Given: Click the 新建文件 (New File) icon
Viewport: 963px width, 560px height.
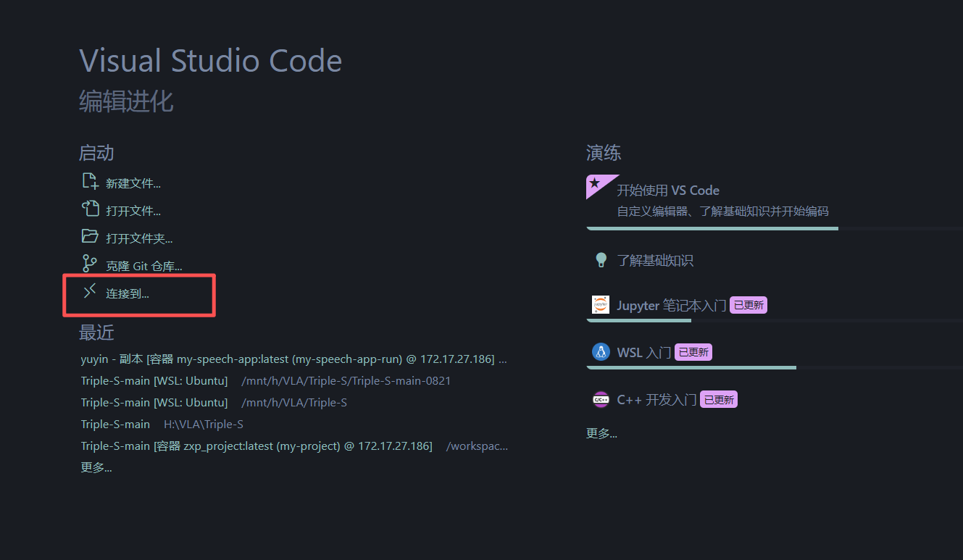Looking at the screenshot, I should tap(90, 182).
